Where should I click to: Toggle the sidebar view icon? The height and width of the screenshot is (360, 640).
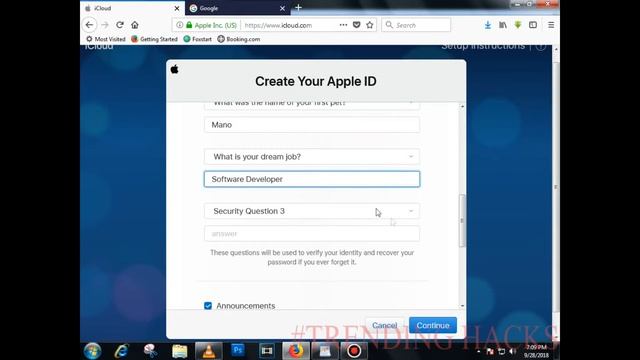point(533,25)
